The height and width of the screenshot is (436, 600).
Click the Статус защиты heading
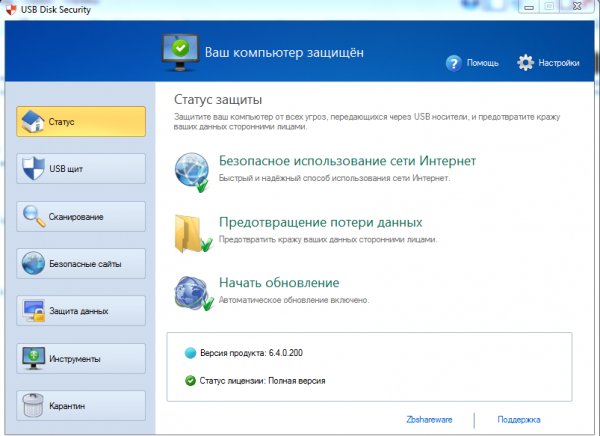pyautogui.click(x=218, y=100)
